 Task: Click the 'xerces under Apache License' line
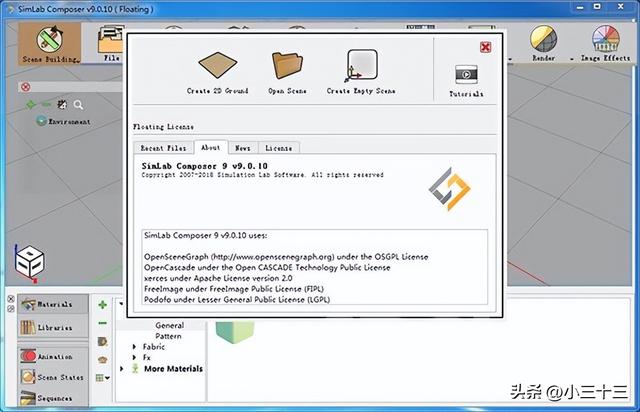[x=218, y=278]
